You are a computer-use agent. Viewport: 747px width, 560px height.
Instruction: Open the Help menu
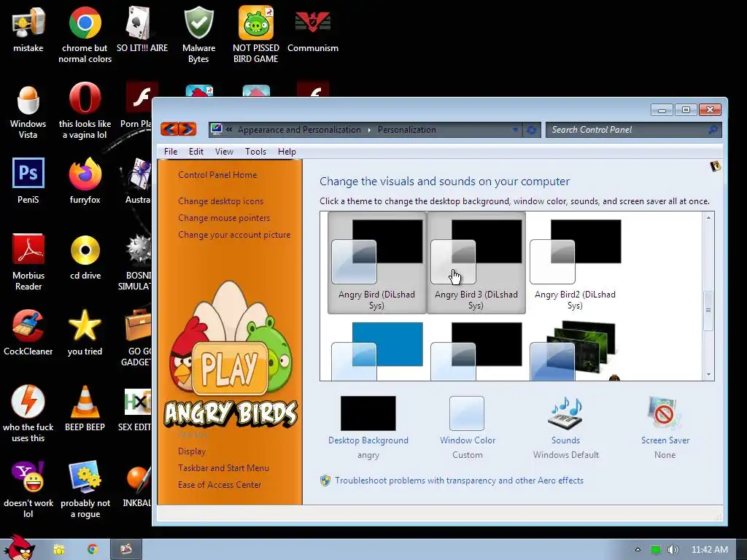click(287, 152)
